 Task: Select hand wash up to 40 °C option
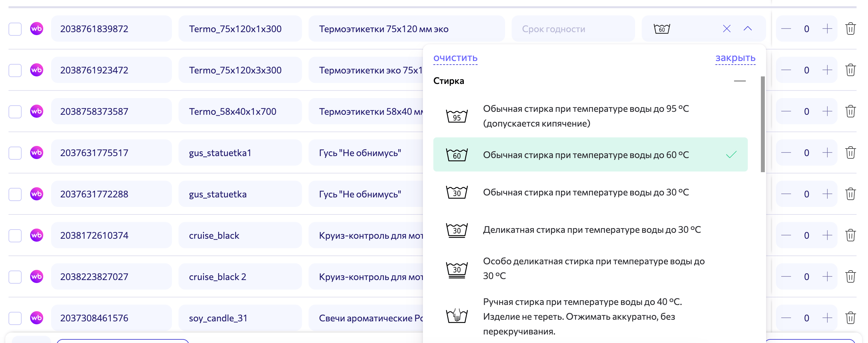click(x=590, y=316)
